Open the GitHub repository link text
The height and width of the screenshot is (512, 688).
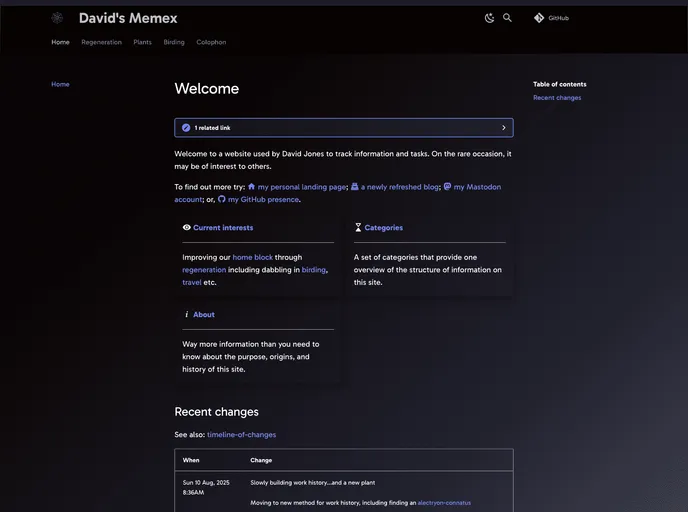(559, 18)
